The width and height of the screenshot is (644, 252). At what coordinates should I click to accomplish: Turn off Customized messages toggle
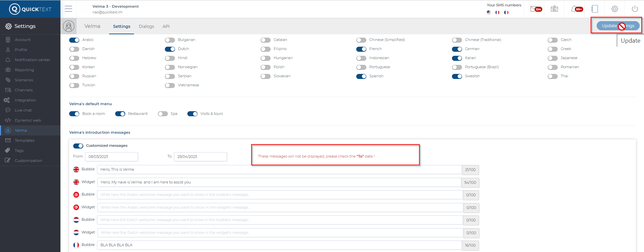(78, 146)
